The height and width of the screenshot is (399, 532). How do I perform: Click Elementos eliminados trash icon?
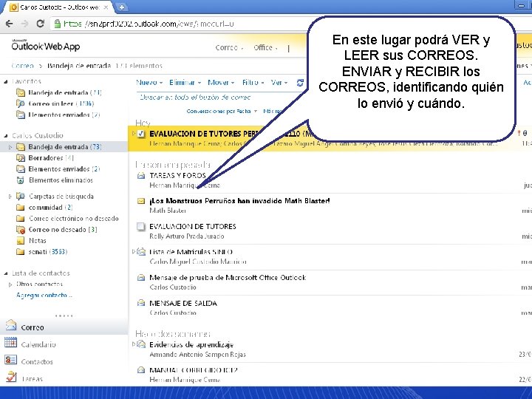click(21, 180)
